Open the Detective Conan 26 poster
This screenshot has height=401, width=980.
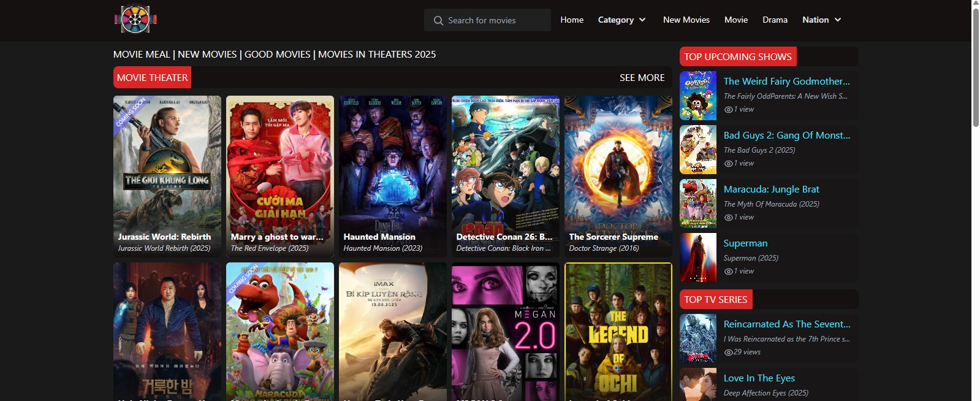pos(506,176)
